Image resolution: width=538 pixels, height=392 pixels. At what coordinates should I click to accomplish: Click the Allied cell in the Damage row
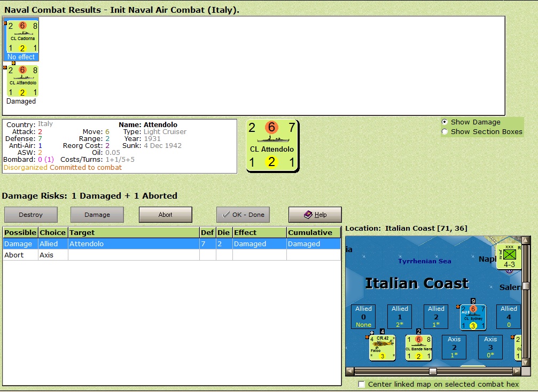coord(53,244)
